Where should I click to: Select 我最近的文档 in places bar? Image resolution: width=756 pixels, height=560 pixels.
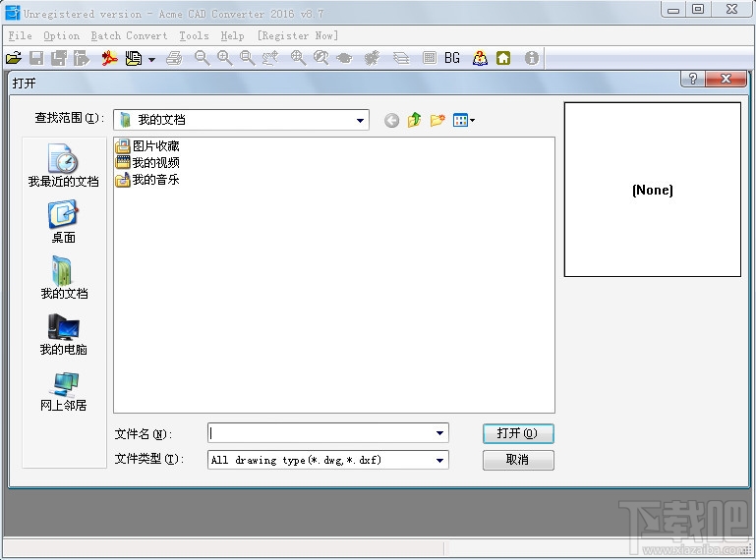tap(63, 165)
